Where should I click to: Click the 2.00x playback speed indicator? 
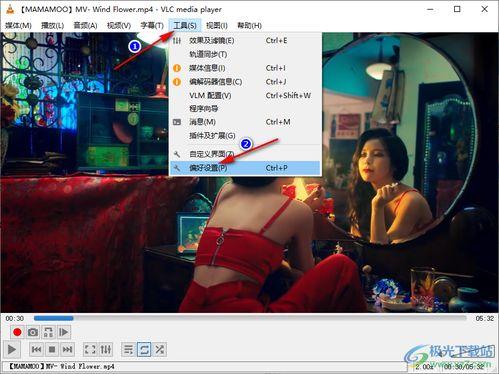pyautogui.click(x=424, y=367)
